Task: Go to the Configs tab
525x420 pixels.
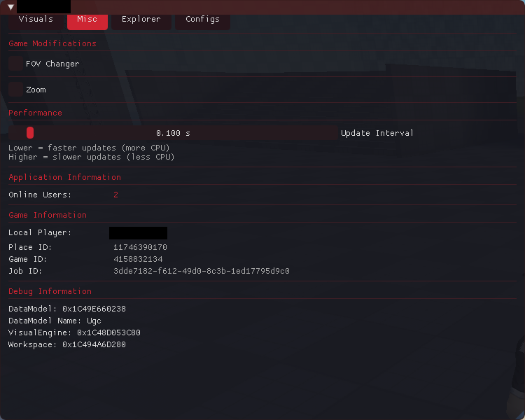Action: (x=202, y=20)
